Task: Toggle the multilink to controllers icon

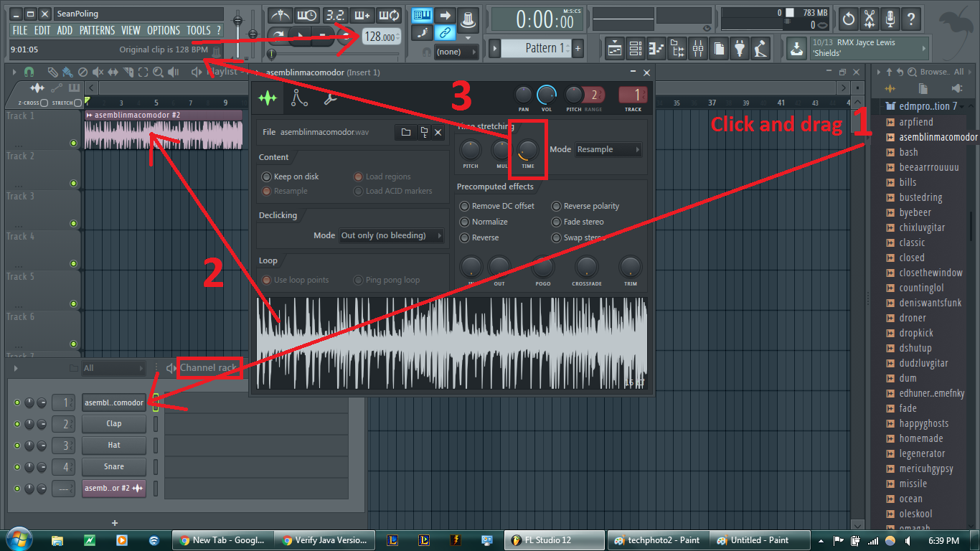Action: pyautogui.click(x=446, y=32)
